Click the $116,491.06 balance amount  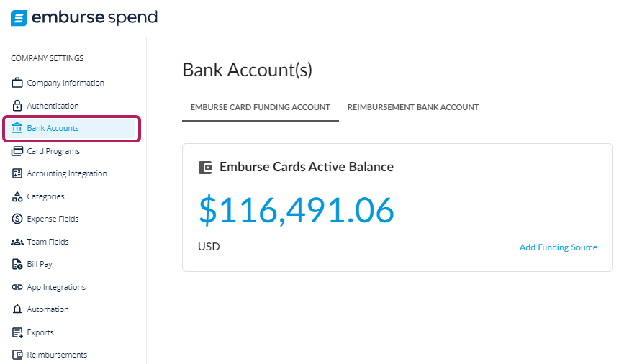click(x=297, y=209)
